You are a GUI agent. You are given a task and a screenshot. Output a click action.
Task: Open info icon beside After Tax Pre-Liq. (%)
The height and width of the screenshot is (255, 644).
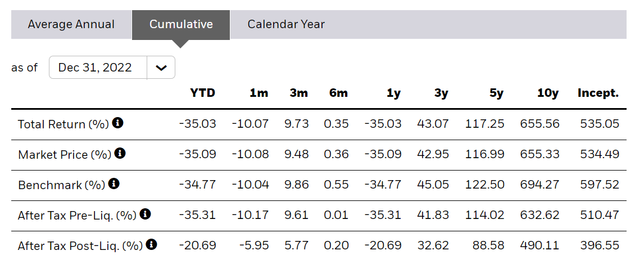(x=146, y=214)
